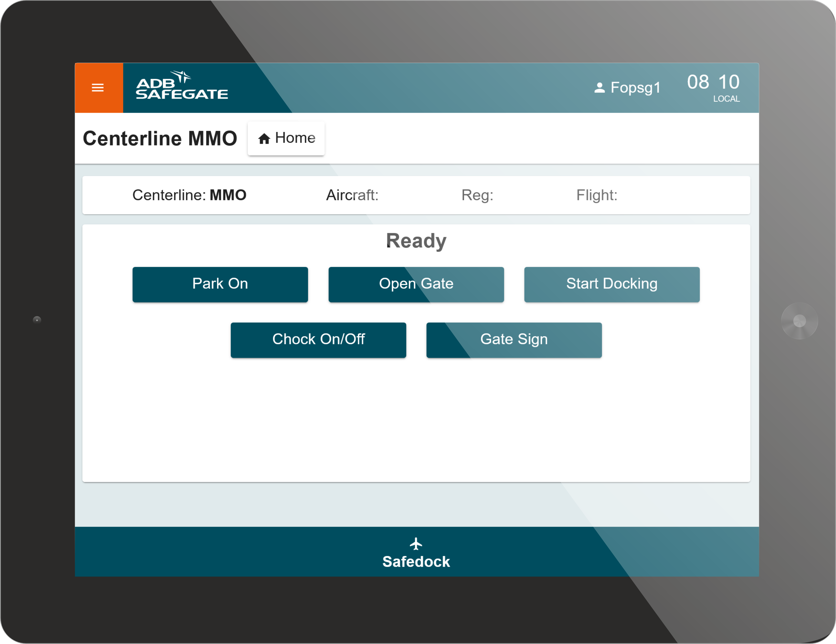Toggle Chock On/Off
Screen dimensions: 836x644
coord(318,339)
